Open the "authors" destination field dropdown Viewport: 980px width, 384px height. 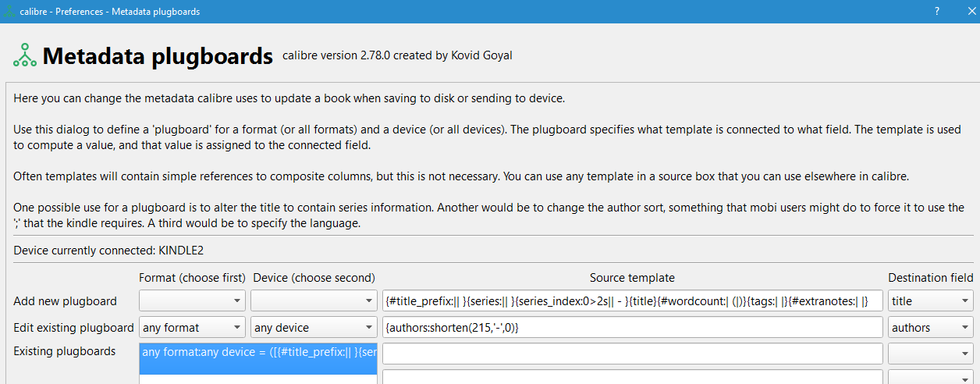930,328
